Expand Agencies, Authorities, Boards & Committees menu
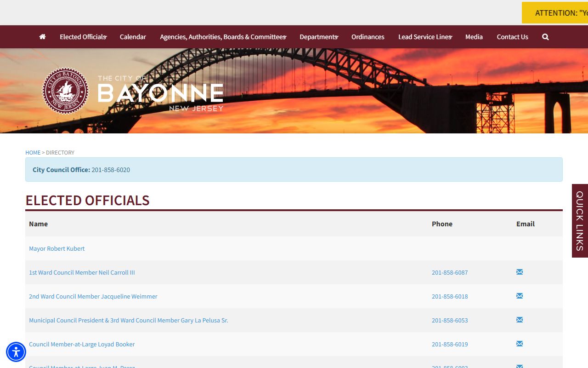Viewport: 588px width, 368px height. tap(223, 37)
